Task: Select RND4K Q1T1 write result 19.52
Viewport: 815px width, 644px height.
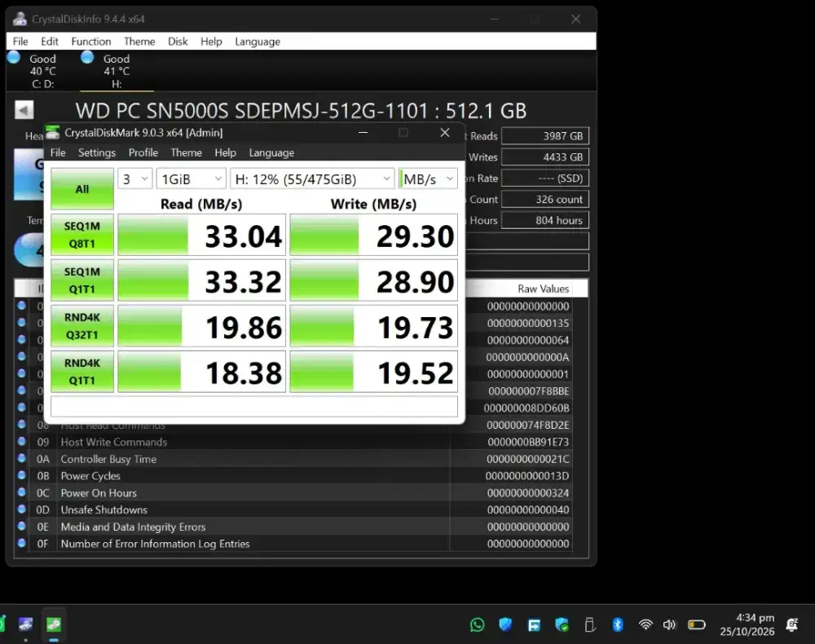Action: (374, 373)
